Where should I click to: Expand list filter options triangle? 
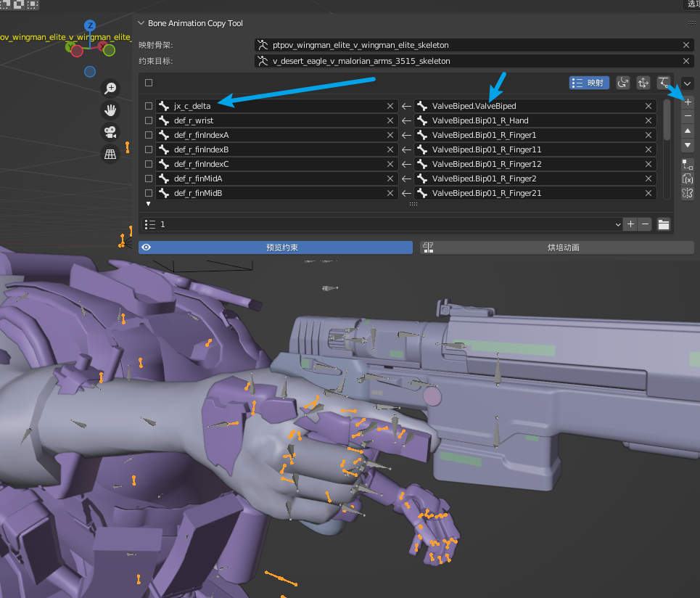148,204
